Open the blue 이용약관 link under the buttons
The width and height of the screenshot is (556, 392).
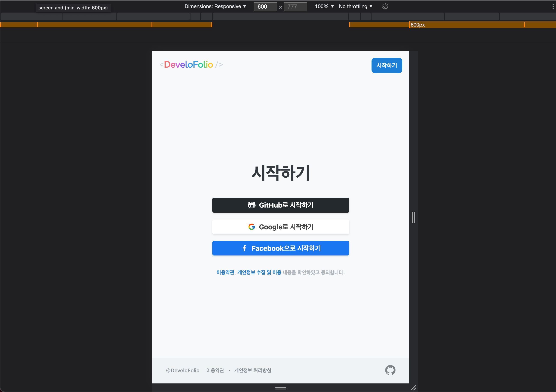click(225, 272)
